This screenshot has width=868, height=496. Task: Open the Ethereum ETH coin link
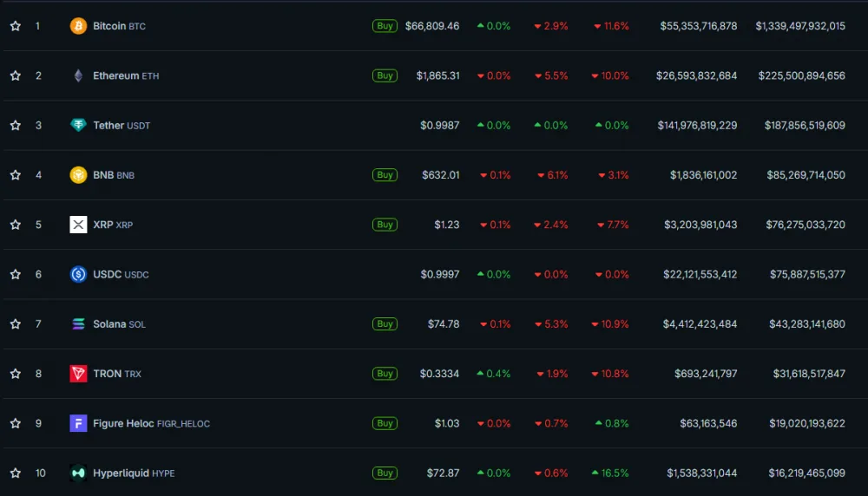(126, 75)
